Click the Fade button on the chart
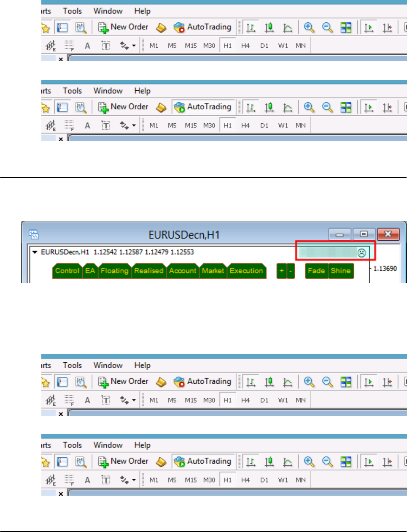The height and width of the screenshot is (532, 407). 316,271
